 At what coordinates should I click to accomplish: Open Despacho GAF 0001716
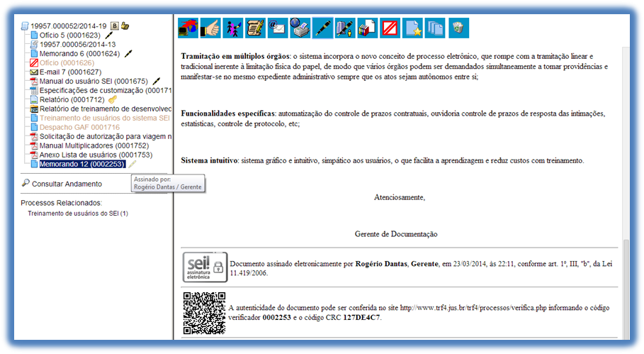coord(79,128)
